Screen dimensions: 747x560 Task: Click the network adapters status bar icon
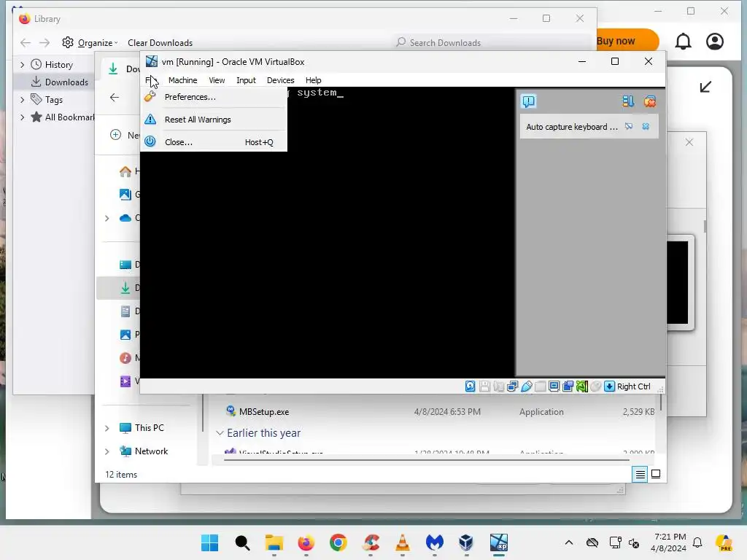coord(513,386)
